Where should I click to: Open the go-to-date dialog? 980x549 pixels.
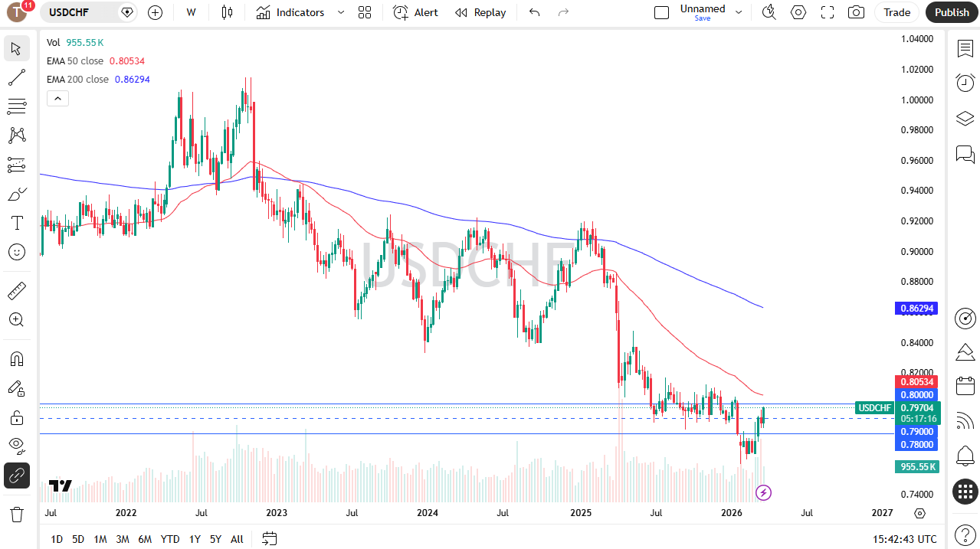tap(269, 539)
